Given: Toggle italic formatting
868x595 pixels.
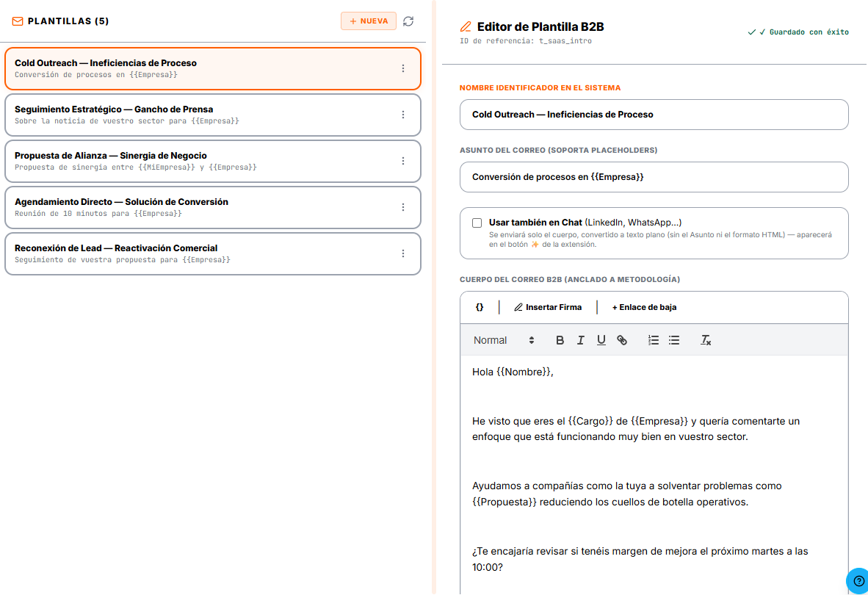Looking at the screenshot, I should (580, 340).
